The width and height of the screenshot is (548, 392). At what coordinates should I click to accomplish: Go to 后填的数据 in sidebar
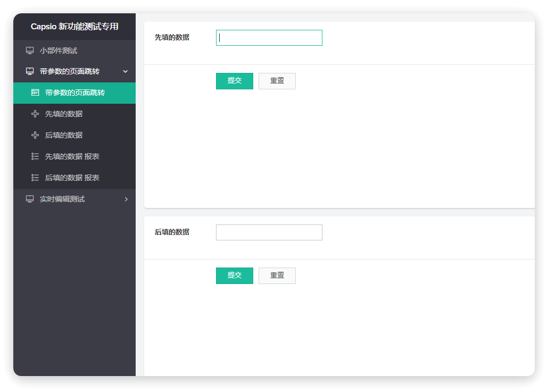pos(74,135)
